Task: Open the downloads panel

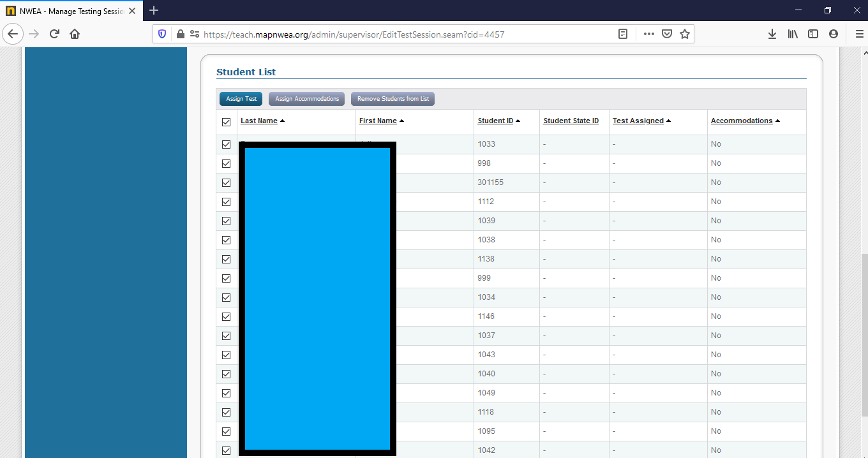Action: click(772, 34)
